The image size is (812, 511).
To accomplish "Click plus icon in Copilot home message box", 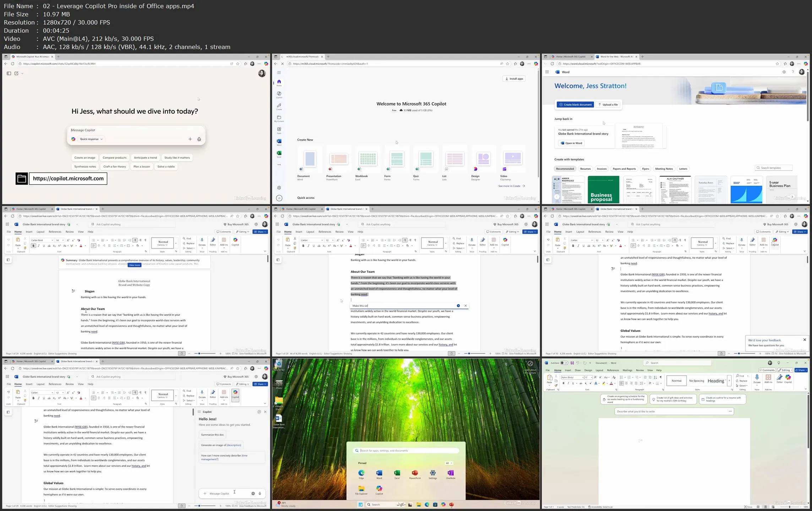I will 190,139.
